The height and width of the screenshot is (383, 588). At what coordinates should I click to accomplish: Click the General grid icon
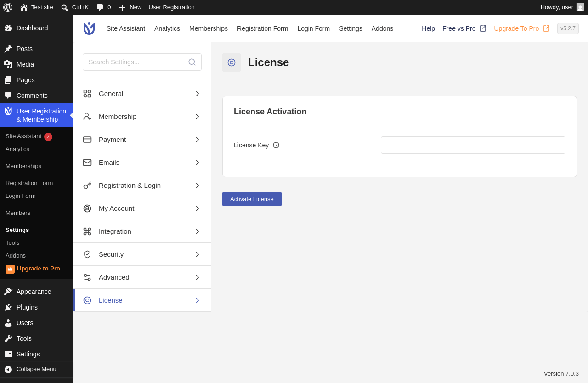(x=87, y=94)
